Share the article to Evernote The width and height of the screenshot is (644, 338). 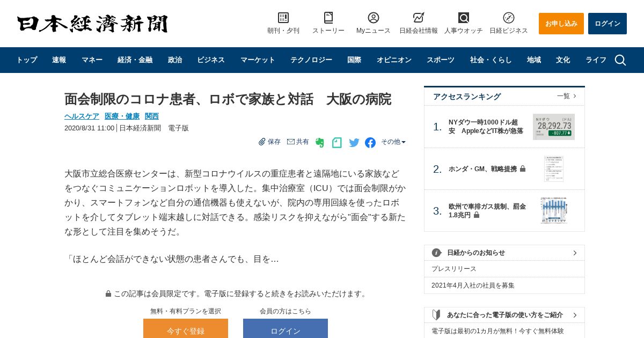(320, 143)
